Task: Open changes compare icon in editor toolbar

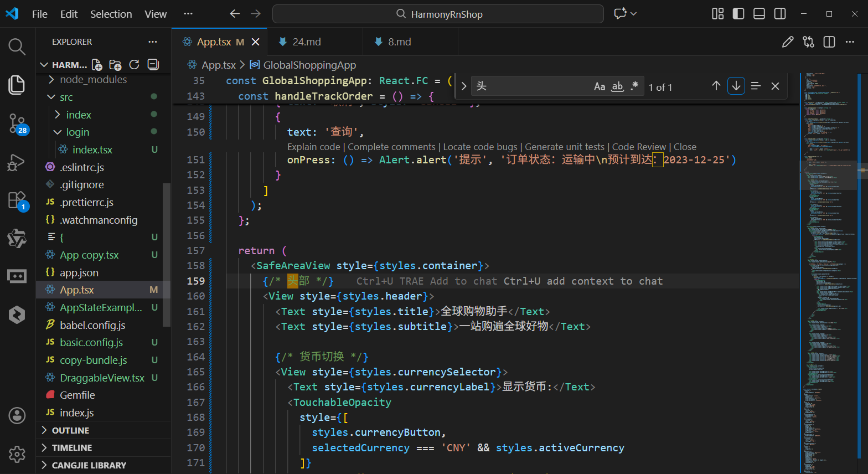Action: click(x=809, y=42)
